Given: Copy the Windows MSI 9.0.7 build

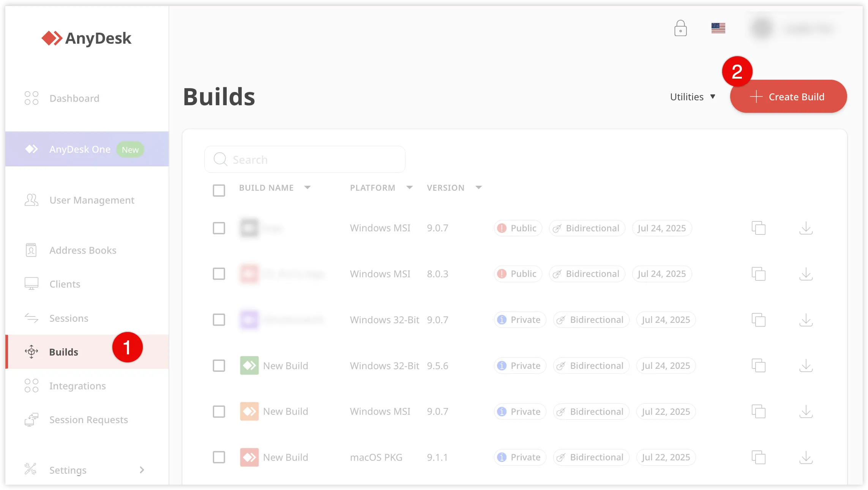Looking at the screenshot, I should pyautogui.click(x=759, y=228).
